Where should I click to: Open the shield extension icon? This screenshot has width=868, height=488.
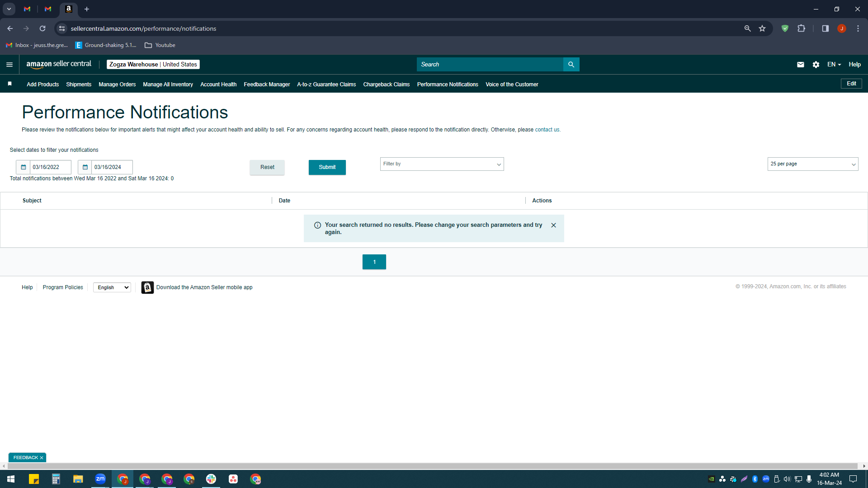[785, 28]
